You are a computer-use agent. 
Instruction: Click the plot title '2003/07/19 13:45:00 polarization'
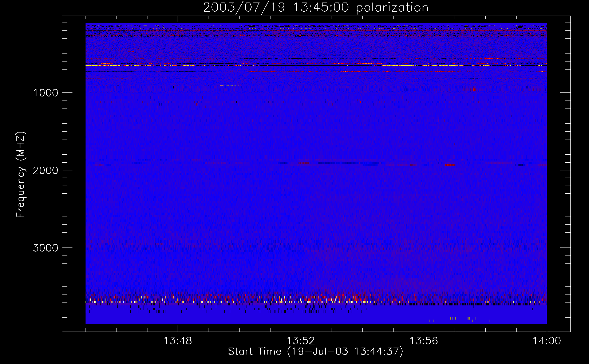pos(316,8)
